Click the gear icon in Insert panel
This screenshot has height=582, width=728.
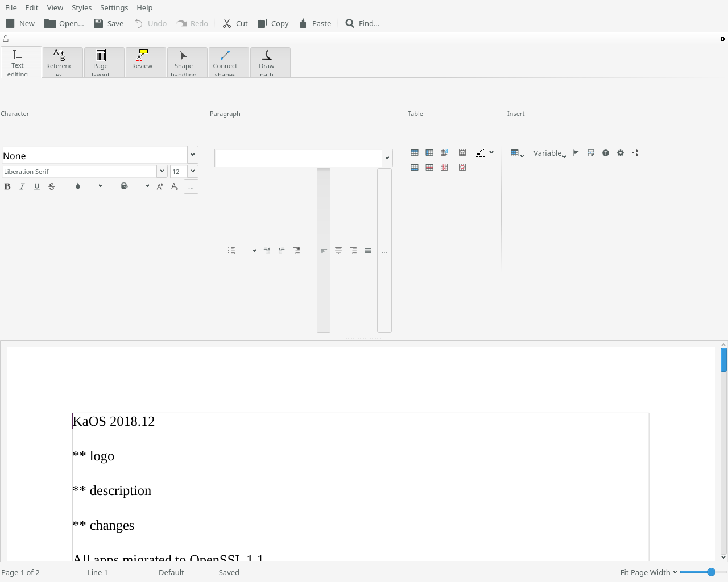621,153
